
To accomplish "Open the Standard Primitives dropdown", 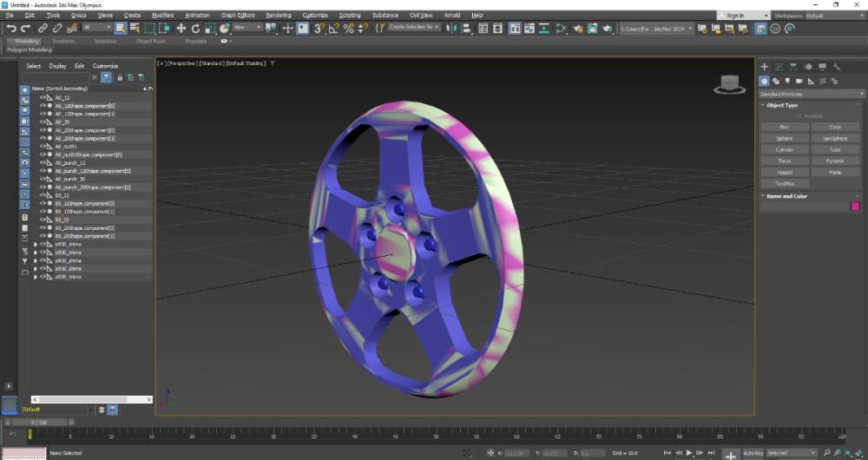I will 812,94.
